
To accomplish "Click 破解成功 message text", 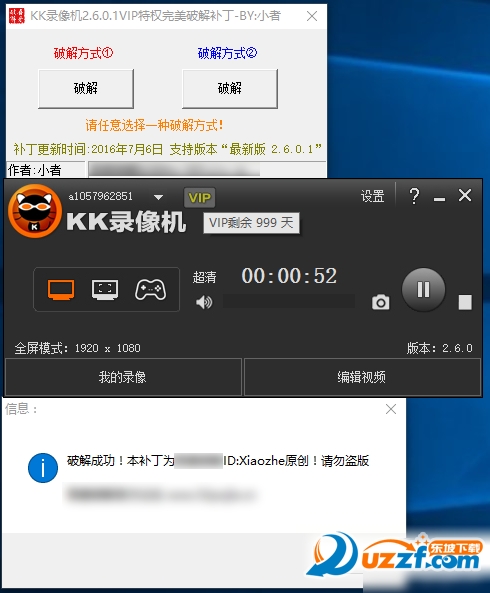I will tap(218, 461).
